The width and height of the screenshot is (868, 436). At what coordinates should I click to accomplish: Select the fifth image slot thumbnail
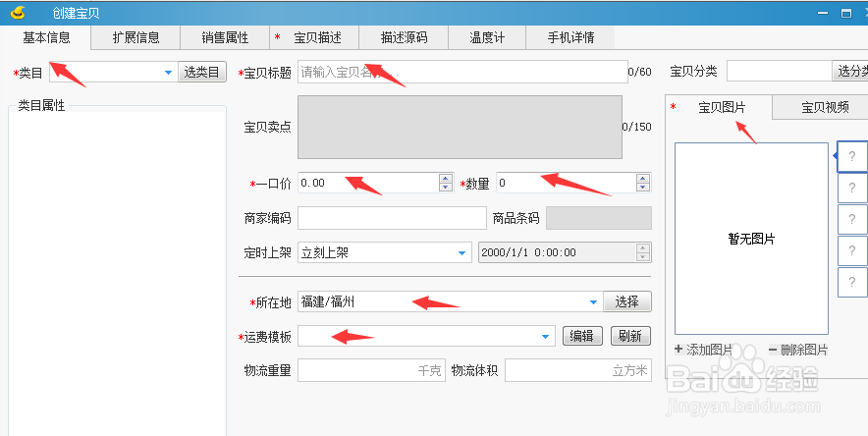852,282
